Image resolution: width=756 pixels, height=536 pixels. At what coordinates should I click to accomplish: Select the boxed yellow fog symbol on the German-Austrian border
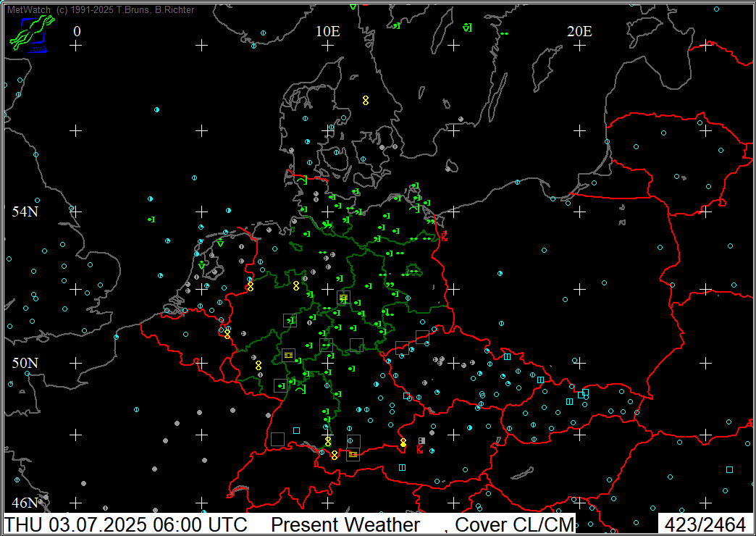pyautogui.click(x=353, y=454)
